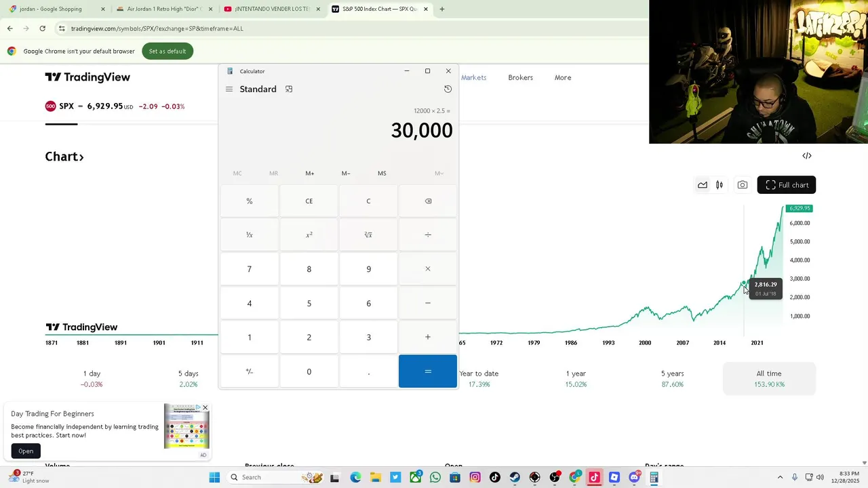
Task: Open the volume control in system tray
Action: point(820,477)
